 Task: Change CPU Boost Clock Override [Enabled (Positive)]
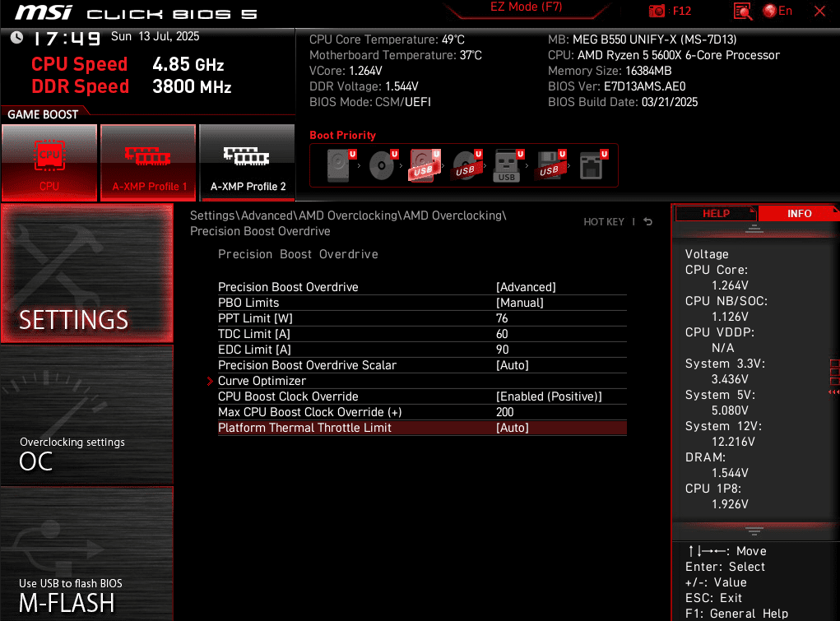(x=422, y=396)
